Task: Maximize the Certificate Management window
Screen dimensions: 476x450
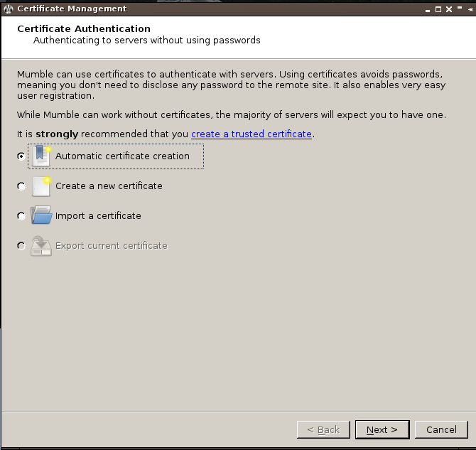Action: 438,9
